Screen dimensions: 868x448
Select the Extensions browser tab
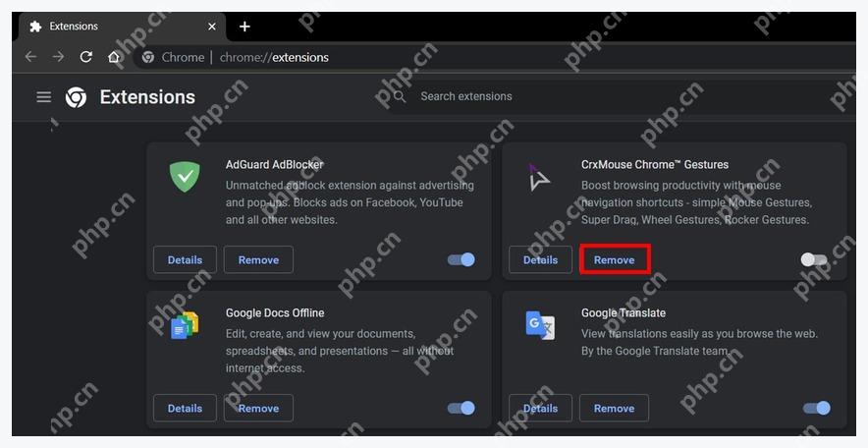tap(123, 27)
